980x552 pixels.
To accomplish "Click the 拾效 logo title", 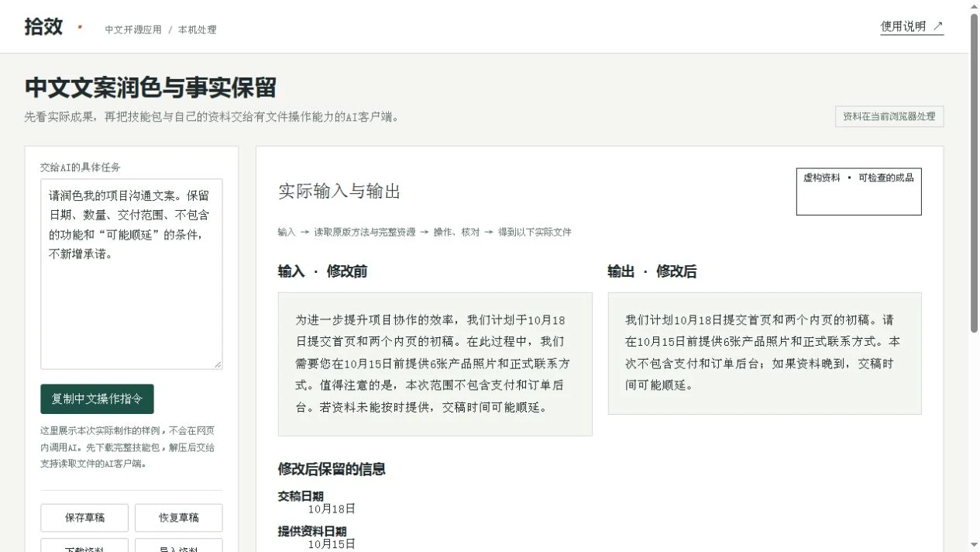I will [x=43, y=26].
